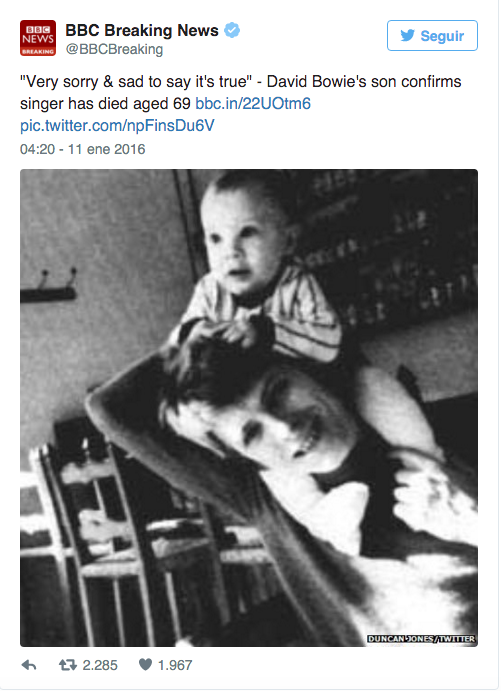Click the red BREAKING strip on avatar
501x691 pixels.
38,52
